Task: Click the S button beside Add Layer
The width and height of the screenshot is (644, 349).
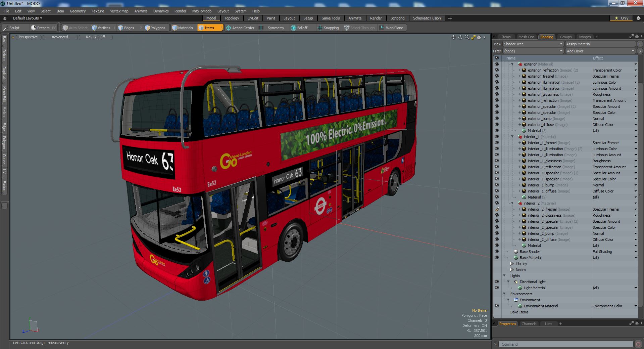Action: [x=640, y=51]
